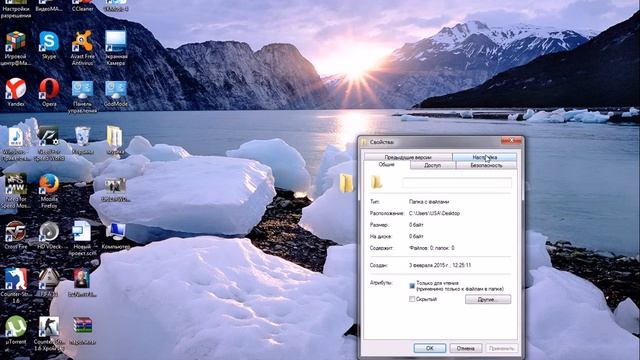
Task: Open the Предыдущие версии tab
Action: coord(408,157)
